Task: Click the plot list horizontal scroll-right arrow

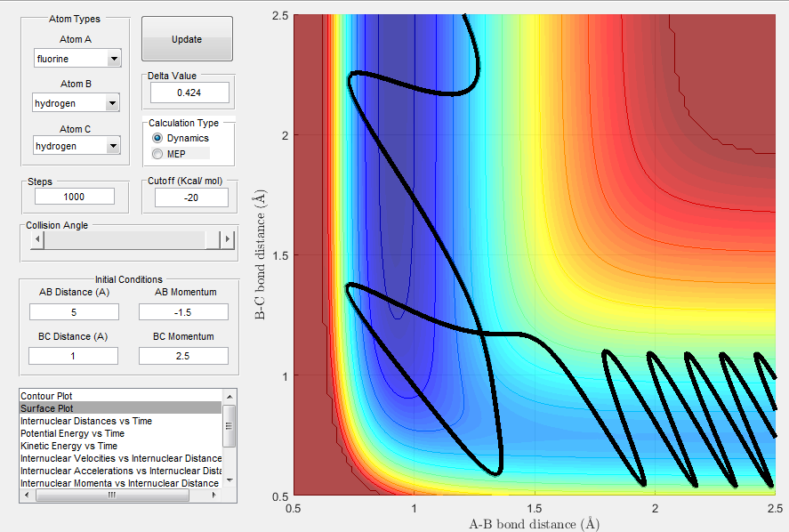Action: (214, 496)
